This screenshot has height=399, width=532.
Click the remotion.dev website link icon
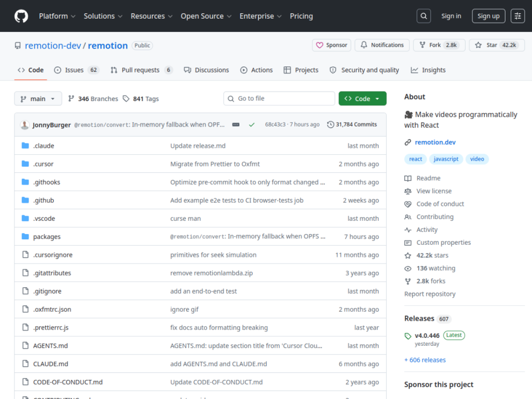pos(408,142)
